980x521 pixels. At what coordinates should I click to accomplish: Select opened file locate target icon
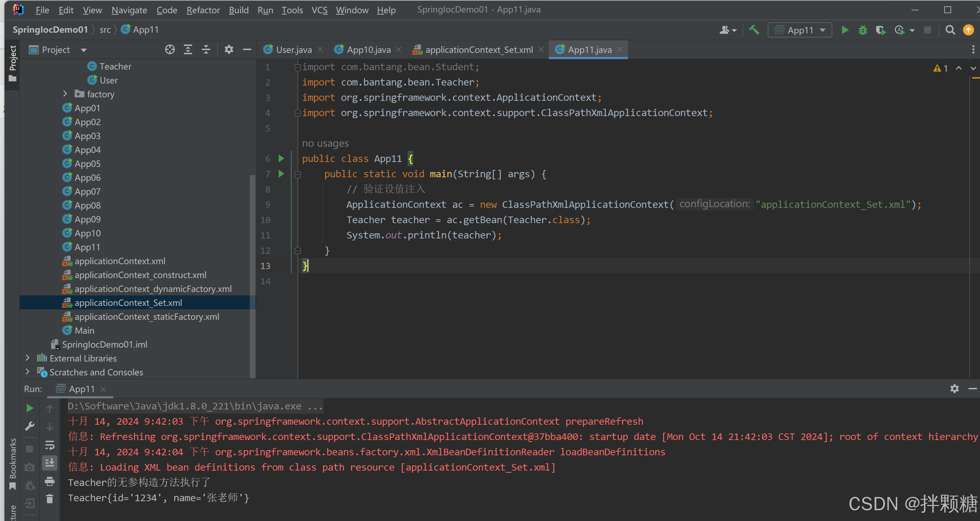[170, 49]
